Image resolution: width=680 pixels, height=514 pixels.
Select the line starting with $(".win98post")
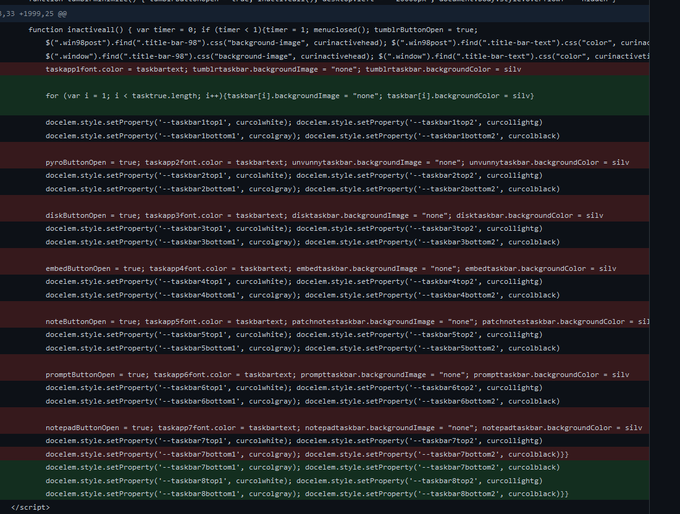click(x=324, y=43)
